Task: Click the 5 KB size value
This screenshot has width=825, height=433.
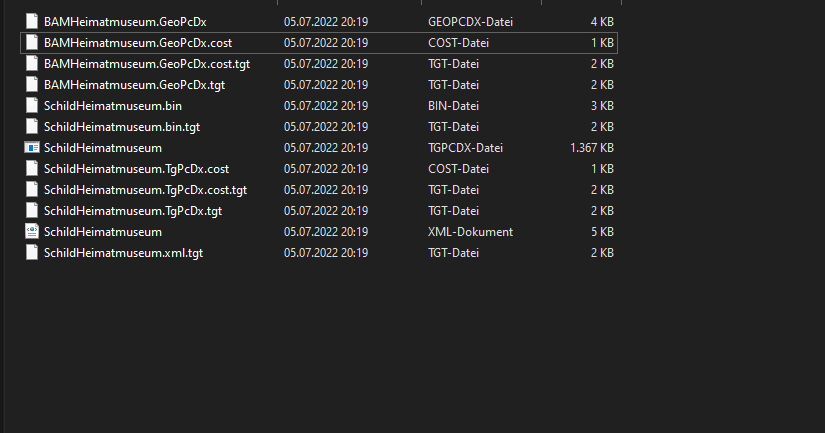Action: pos(602,232)
